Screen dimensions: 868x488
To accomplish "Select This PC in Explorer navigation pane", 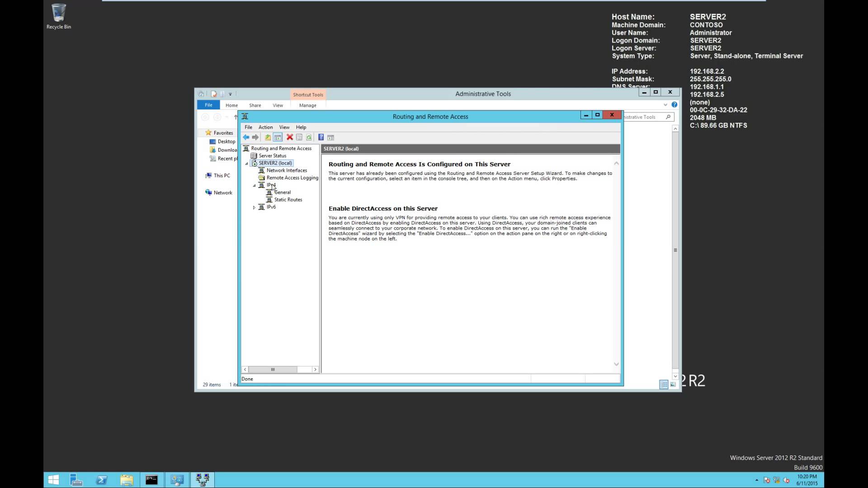I will [x=222, y=176].
